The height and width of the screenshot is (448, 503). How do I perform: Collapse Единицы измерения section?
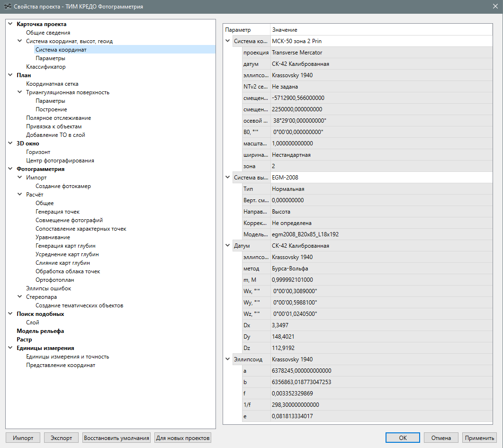[10, 348]
